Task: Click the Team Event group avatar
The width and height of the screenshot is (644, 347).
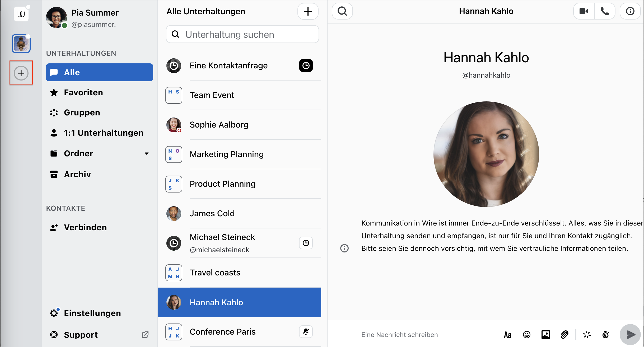Action: [x=174, y=95]
